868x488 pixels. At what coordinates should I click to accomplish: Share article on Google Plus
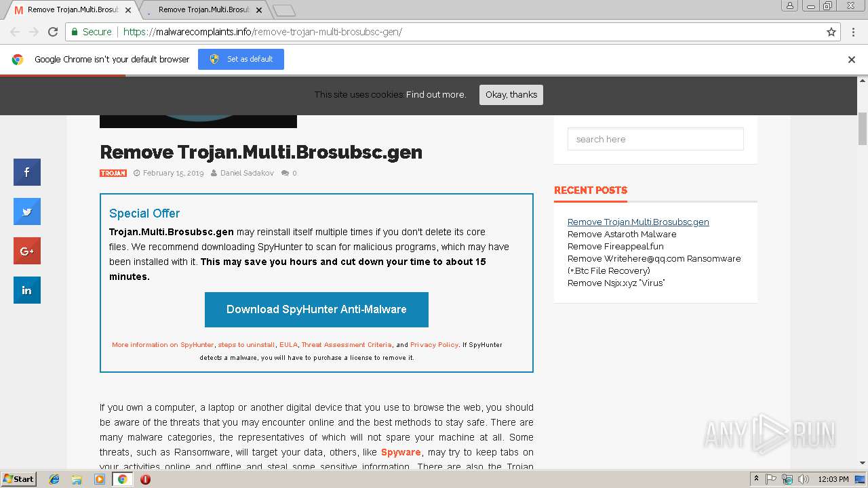[27, 251]
